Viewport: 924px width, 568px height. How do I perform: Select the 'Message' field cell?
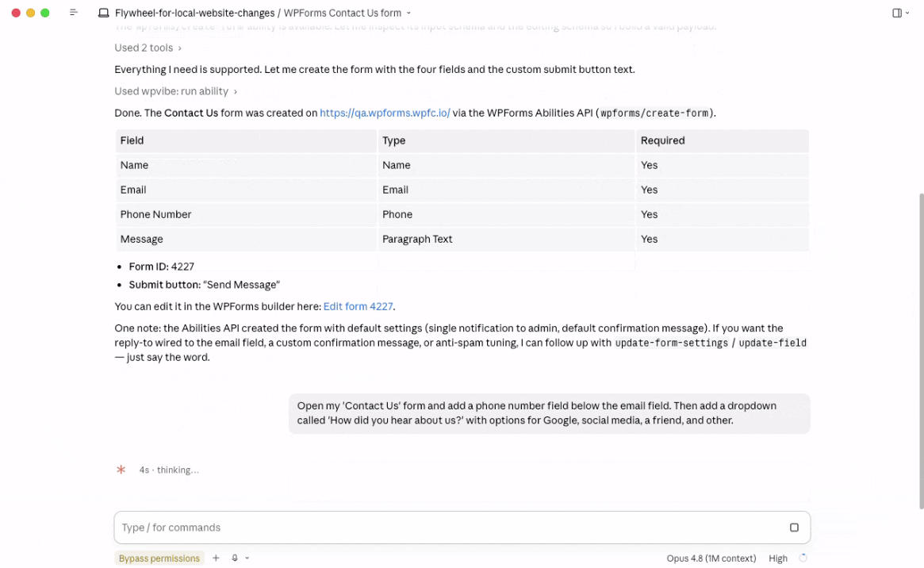point(246,240)
